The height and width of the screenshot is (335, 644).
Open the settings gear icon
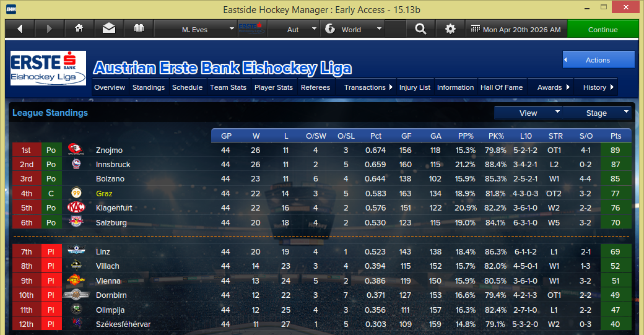click(450, 28)
